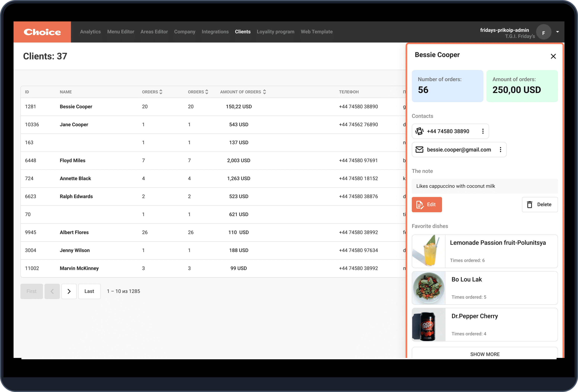
Task: Click the Dr.Pepper Cherry dish image
Action: pos(428,325)
